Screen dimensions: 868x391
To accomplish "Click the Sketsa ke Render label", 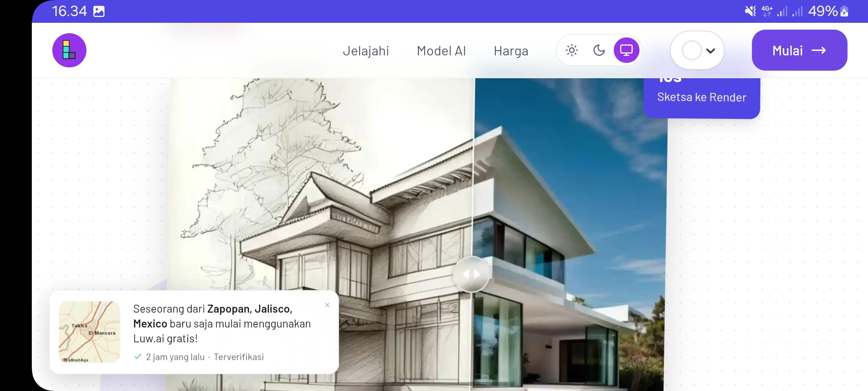I will [x=702, y=97].
